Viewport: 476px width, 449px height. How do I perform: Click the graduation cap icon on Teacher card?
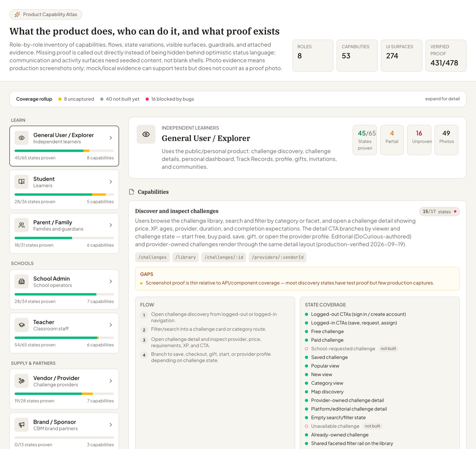point(21,325)
